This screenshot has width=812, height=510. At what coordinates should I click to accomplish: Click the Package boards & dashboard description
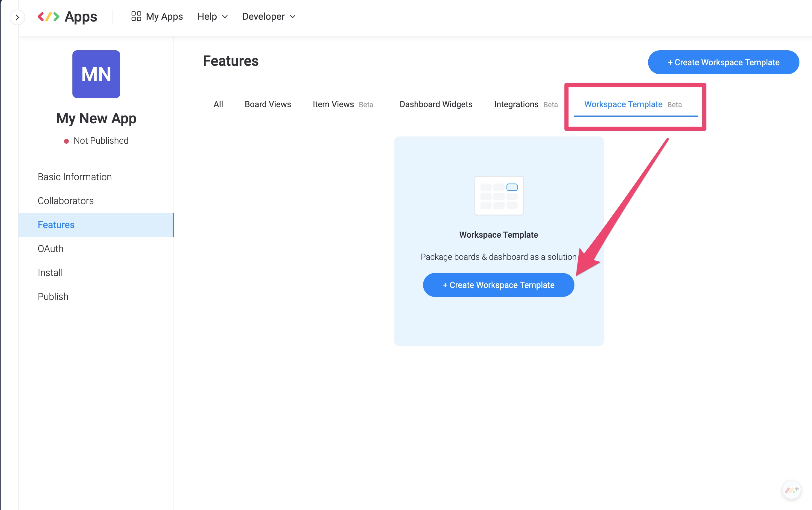498,257
